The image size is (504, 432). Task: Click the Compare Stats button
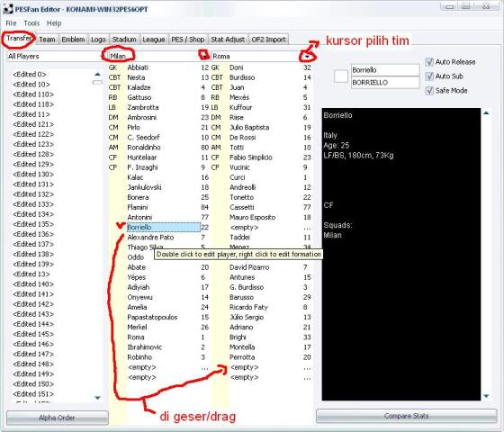point(407,416)
